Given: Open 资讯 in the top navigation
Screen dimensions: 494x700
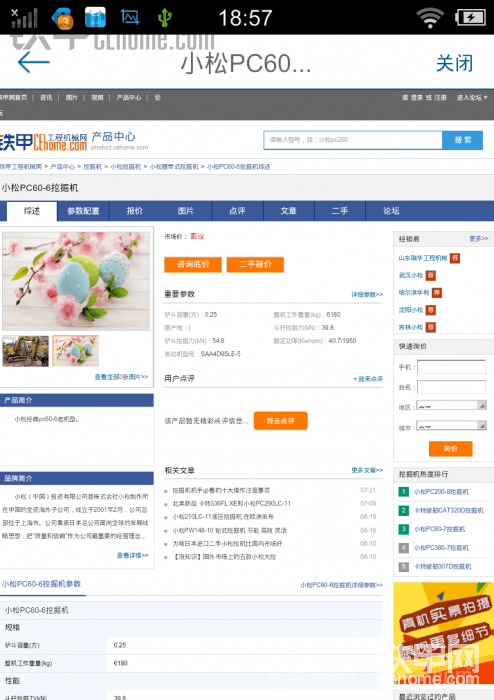Looking at the screenshot, I should pyautogui.click(x=46, y=97).
